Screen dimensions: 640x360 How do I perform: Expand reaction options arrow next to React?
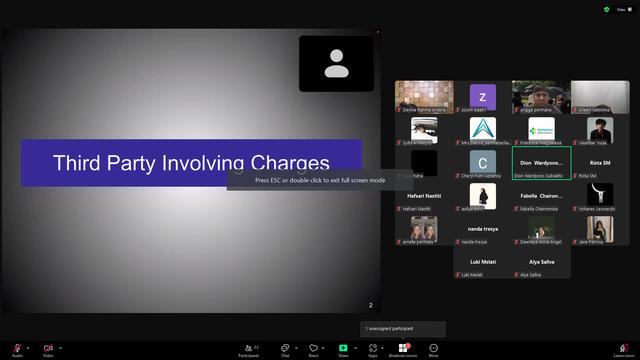click(323, 348)
